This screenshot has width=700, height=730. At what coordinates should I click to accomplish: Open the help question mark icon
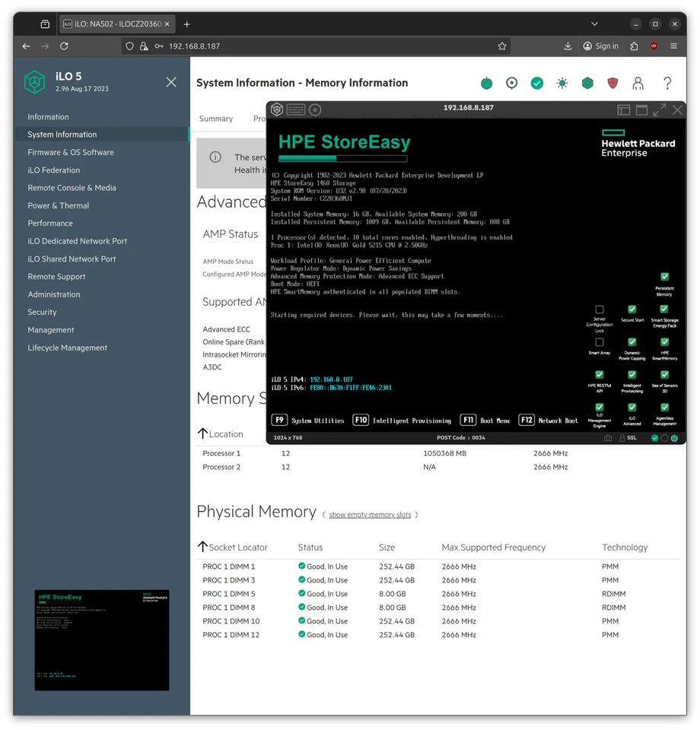point(667,84)
